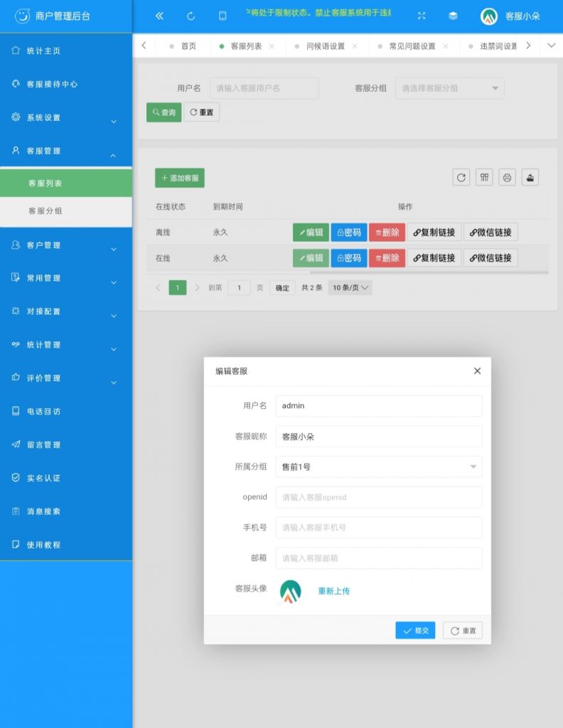Viewport: 563px width, 728px height.
Task: Click the layers theme icon in header
Action: click(x=453, y=16)
